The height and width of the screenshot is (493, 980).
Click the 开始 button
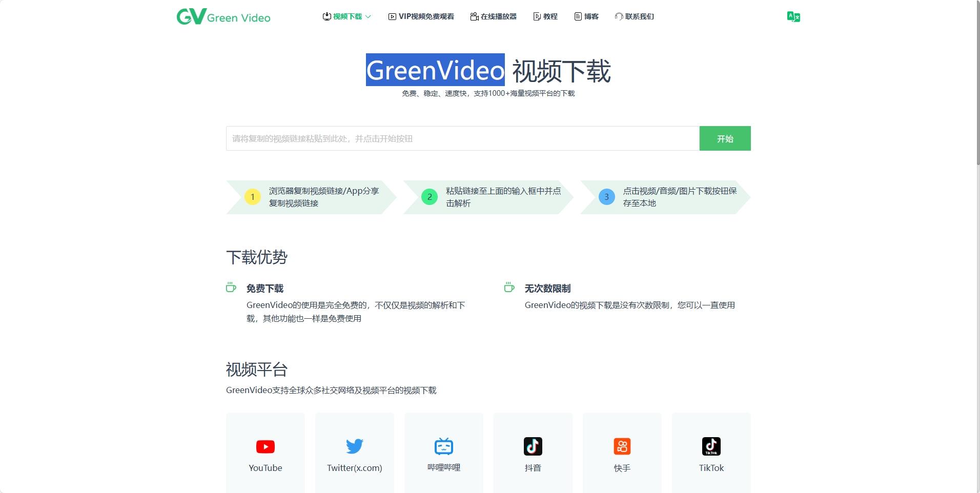[x=725, y=138]
